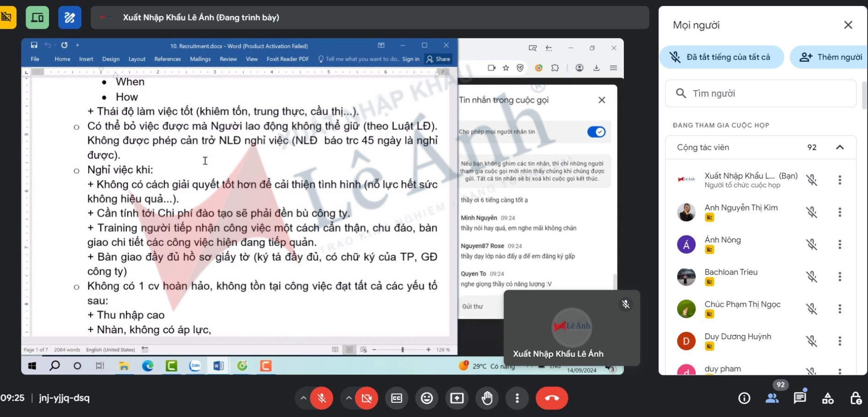Open the Layout tab in Word
Screen dimensions: 868x417
point(136,59)
